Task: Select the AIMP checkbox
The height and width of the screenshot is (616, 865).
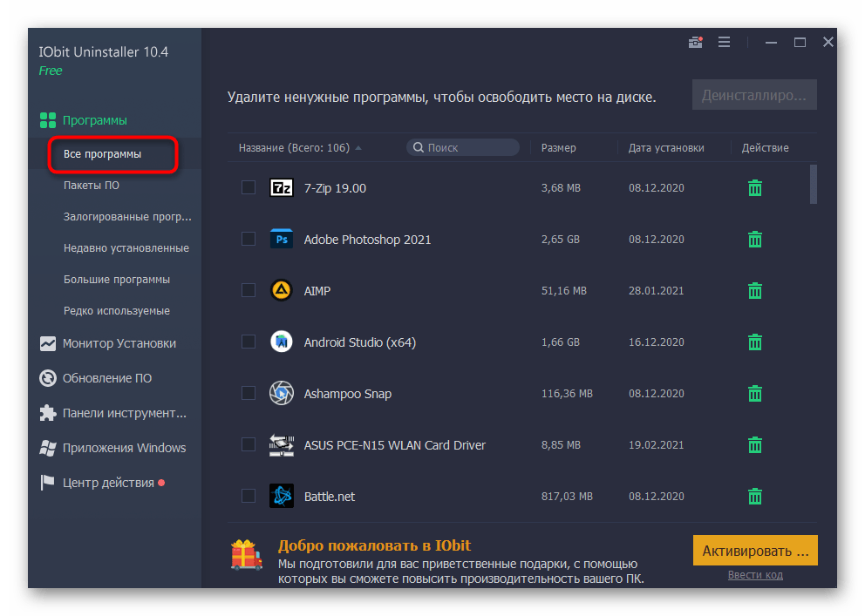Action: coord(249,290)
